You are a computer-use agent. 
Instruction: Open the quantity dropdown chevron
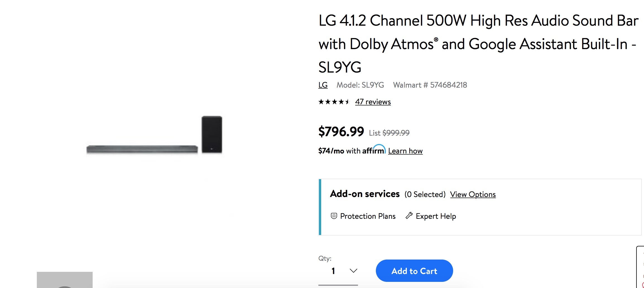click(x=353, y=271)
